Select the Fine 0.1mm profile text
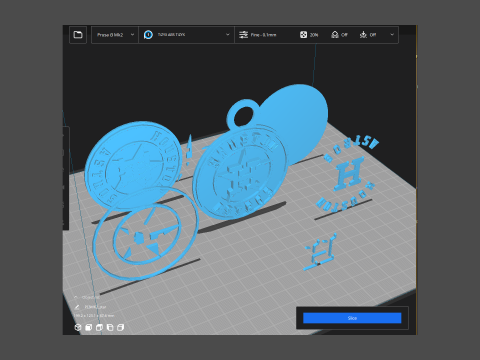Image resolution: width=480 pixels, height=360 pixels. [263, 35]
